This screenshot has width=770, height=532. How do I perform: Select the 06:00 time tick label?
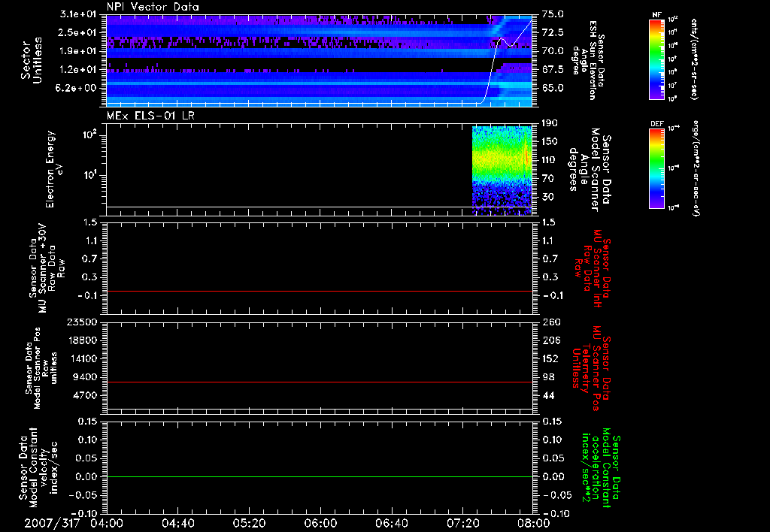pos(320,524)
